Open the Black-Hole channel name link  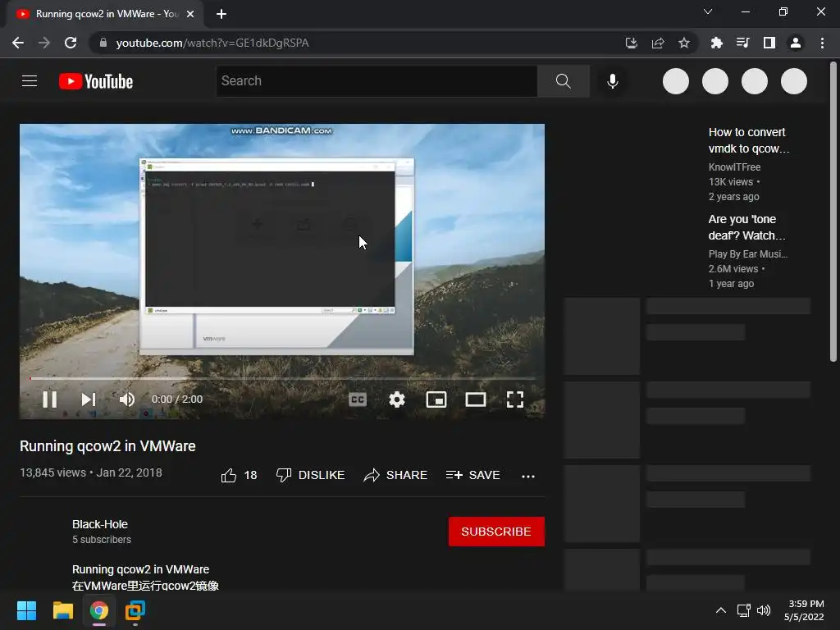pos(100,524)
